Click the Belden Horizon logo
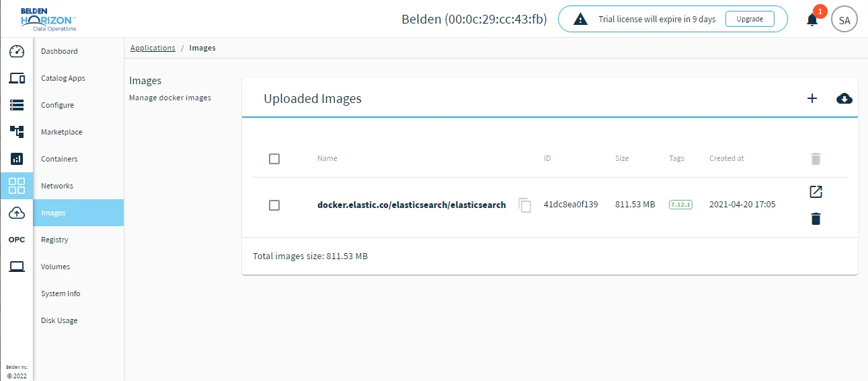The width and height of the screenshot is (868, 381). click(48, 19)
